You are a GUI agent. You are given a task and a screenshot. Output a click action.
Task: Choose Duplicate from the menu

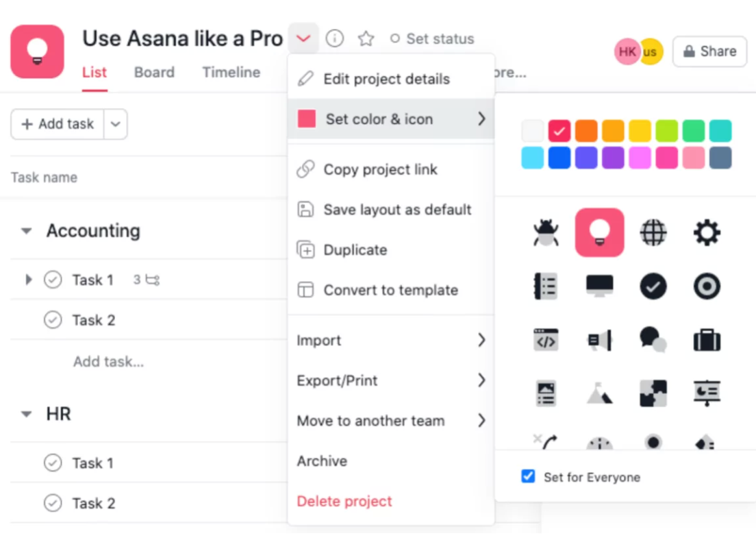pos(391,249)
